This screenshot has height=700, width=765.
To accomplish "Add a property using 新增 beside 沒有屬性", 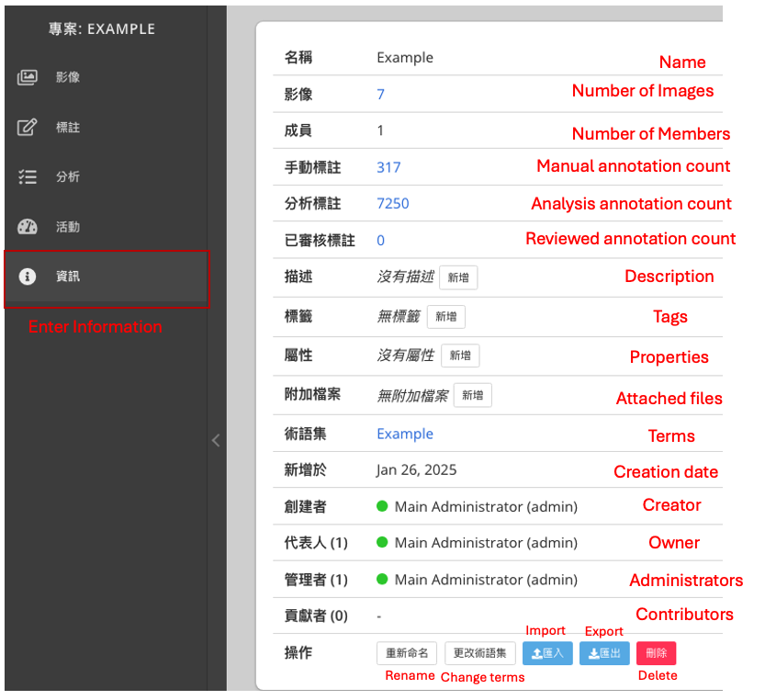I will (460, 356).
